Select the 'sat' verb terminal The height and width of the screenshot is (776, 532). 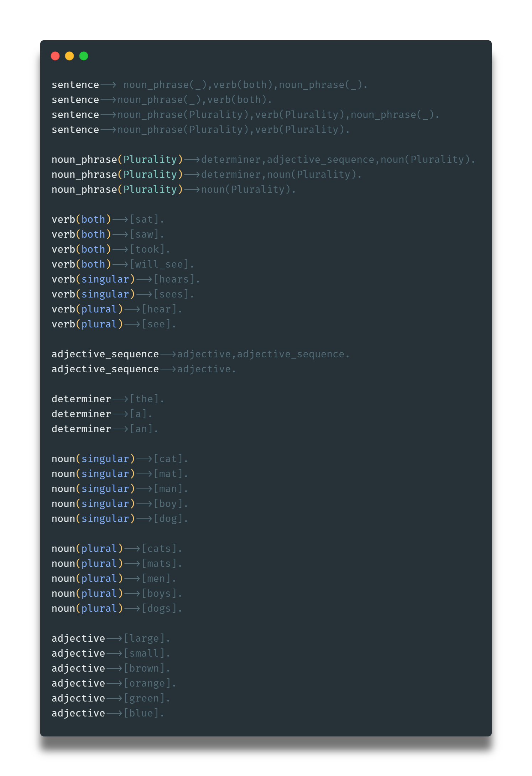(144, 219)
